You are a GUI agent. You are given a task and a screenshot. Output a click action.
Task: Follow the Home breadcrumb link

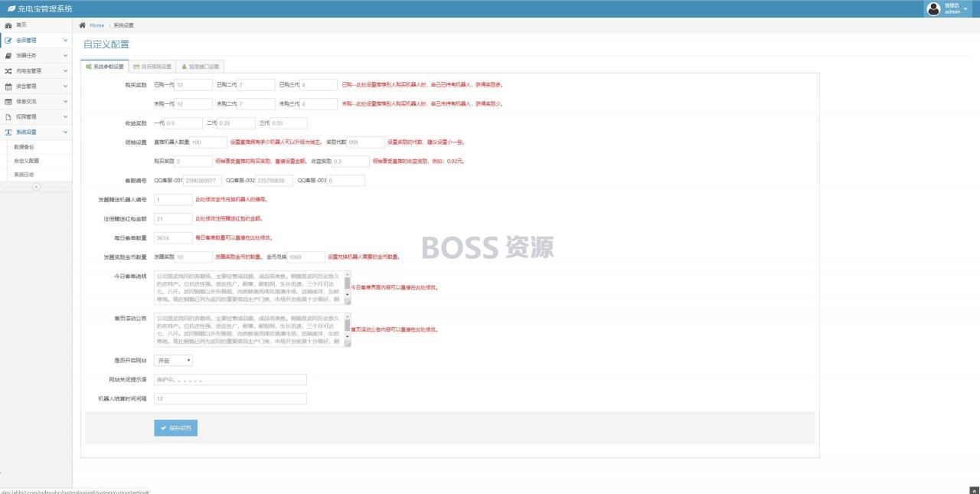[96, 25]
